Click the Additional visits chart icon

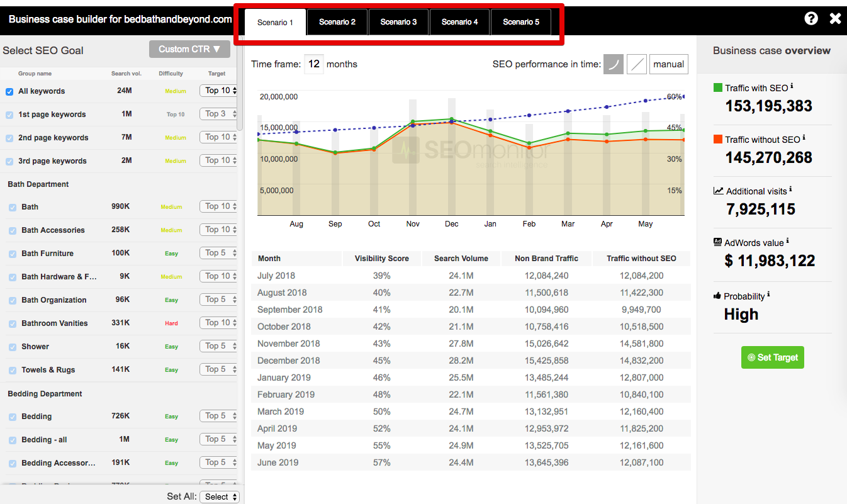point(718,191)
